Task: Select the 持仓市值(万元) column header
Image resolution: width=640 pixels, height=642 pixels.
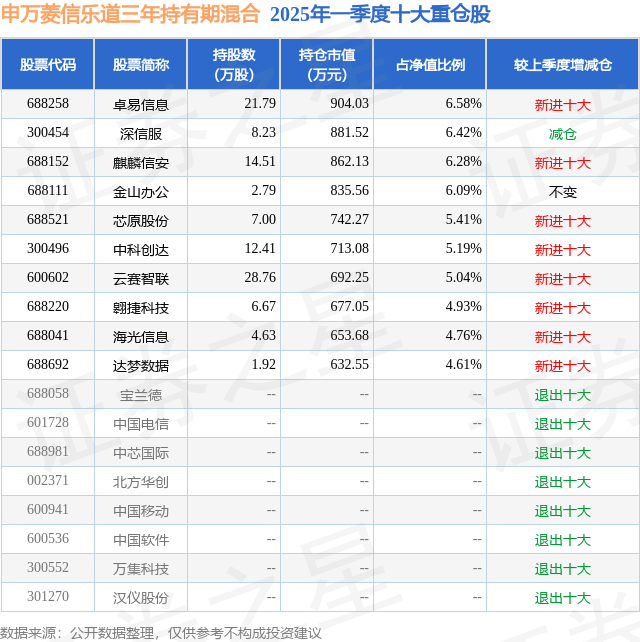Action: 327,65
